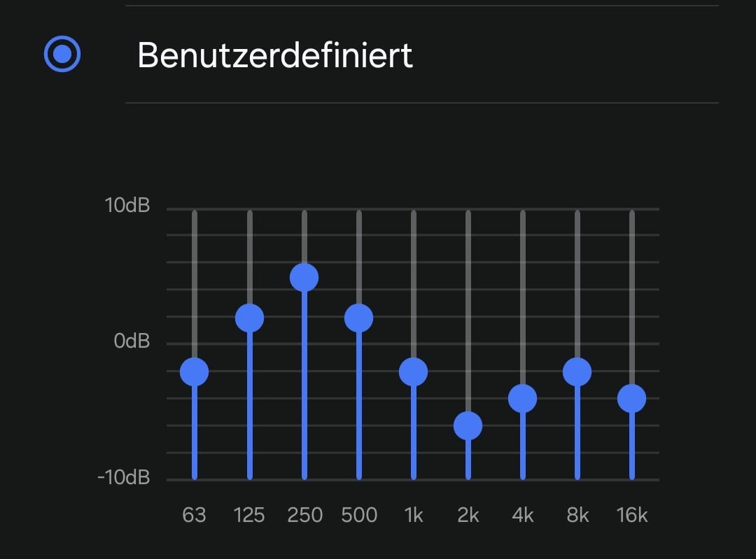
Task: Tap the 2k frequency label
Action: (x=468, y=516)
